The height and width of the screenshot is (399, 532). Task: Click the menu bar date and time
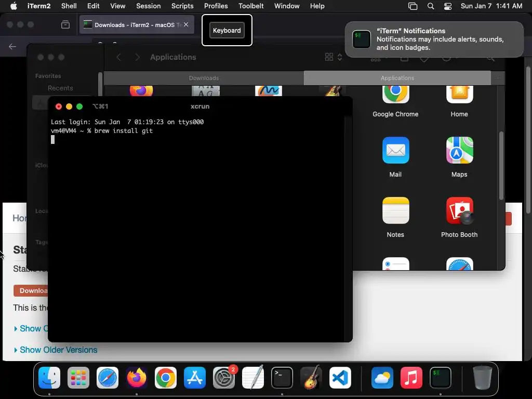pos(491,6)
